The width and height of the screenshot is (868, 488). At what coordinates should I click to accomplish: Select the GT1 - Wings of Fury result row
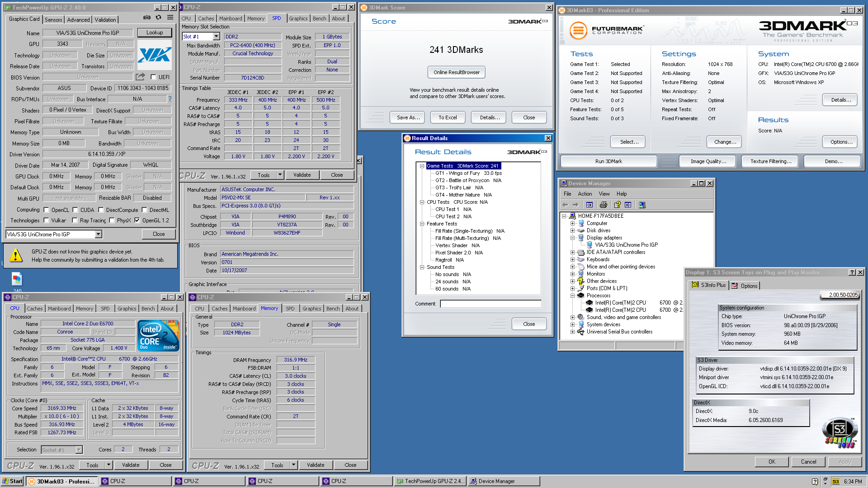pos(468,173)
